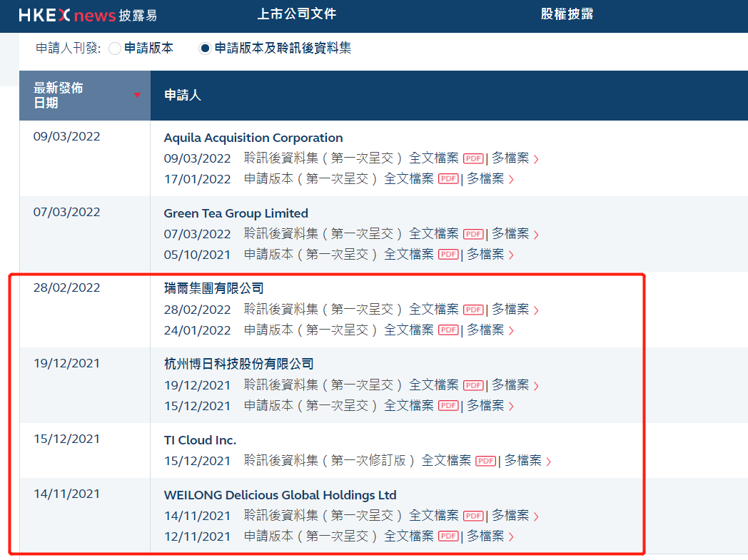The image size is (748, 560).
Task: Select the 申請版本及聆訊後資料集 radio button
Action: pyautogui.click(x=206, y=49)
